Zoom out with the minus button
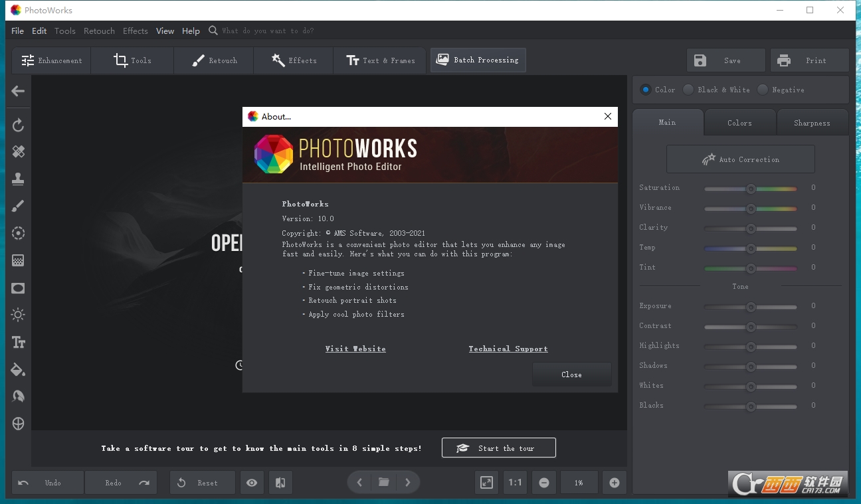 (x=544, y=483)
